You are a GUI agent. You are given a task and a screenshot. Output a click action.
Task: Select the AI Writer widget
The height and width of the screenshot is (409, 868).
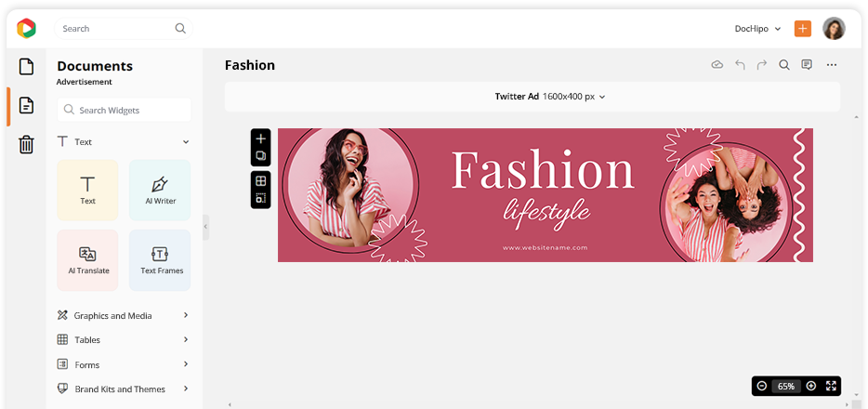[x=160, y=190]
